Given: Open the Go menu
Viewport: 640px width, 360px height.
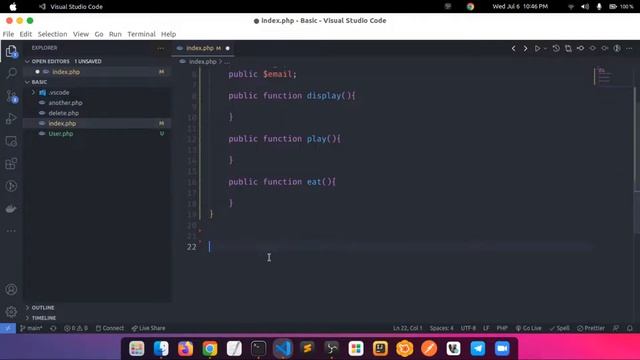Looking at the screenshot, I should point(99,34).
